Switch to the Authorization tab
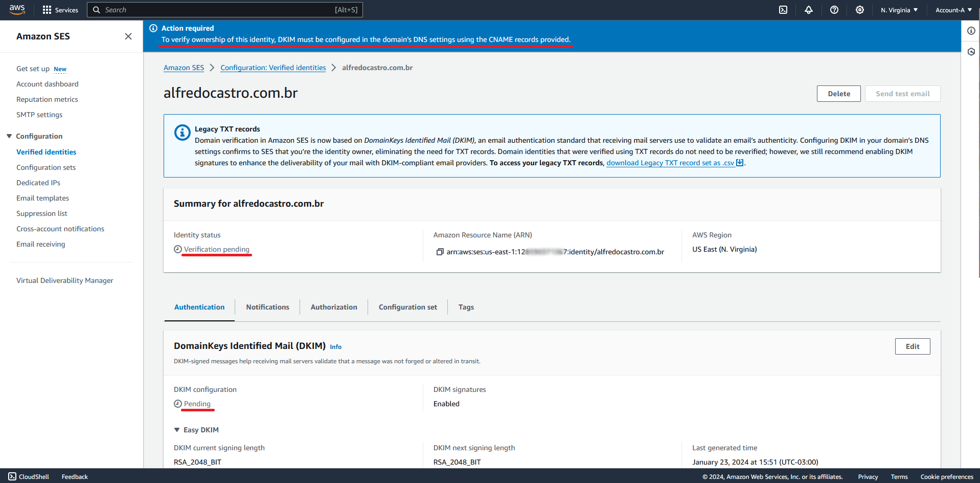This screenshot has height=483, width=980. click(334, 307)
